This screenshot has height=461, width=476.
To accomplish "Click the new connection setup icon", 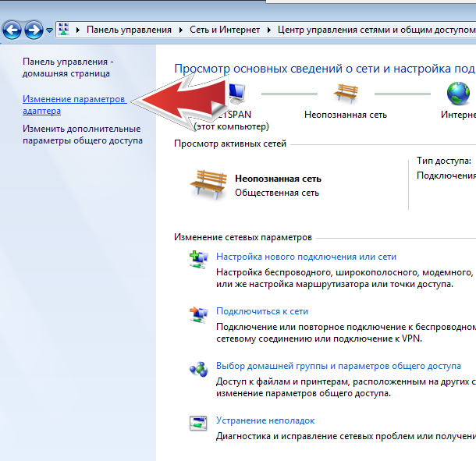I will pos(199,259).
